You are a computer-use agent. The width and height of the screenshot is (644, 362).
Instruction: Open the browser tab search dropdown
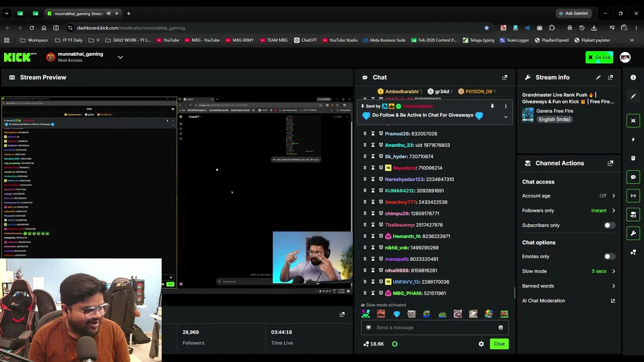point(7,14)
